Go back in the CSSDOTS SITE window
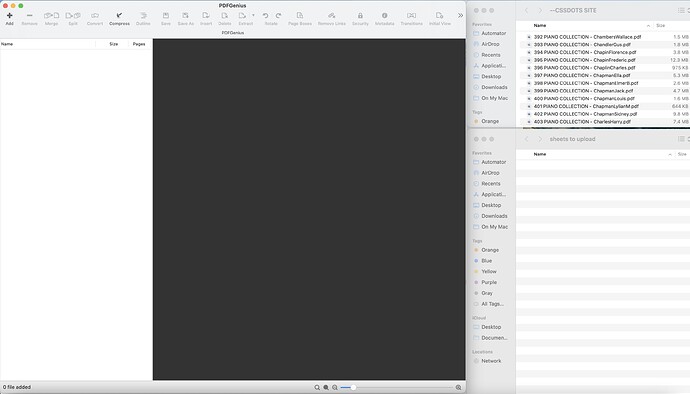The image size is (690, 394). (526, 10)
